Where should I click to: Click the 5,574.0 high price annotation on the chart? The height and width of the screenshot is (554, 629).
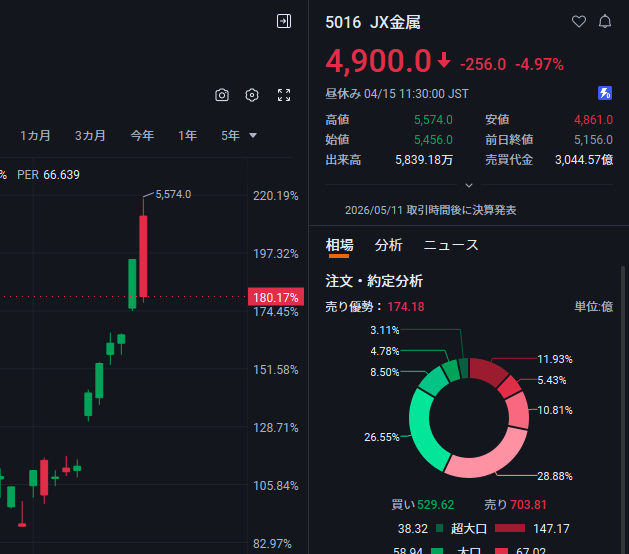(x=173, y=195)
